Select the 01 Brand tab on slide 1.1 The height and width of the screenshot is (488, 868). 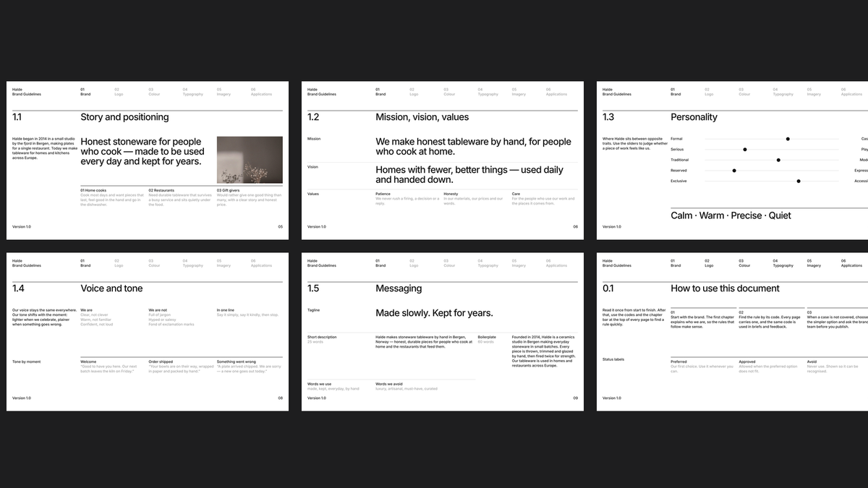(x=85, y=92)
